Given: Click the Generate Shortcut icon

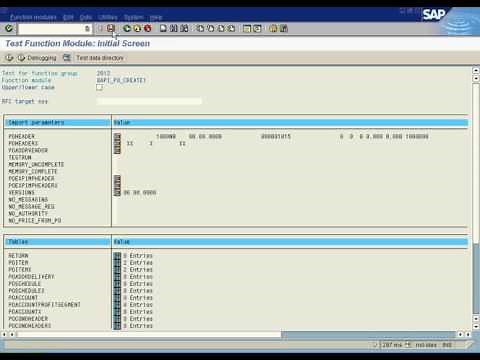Looking at the screenshot, I should point(257,28).
